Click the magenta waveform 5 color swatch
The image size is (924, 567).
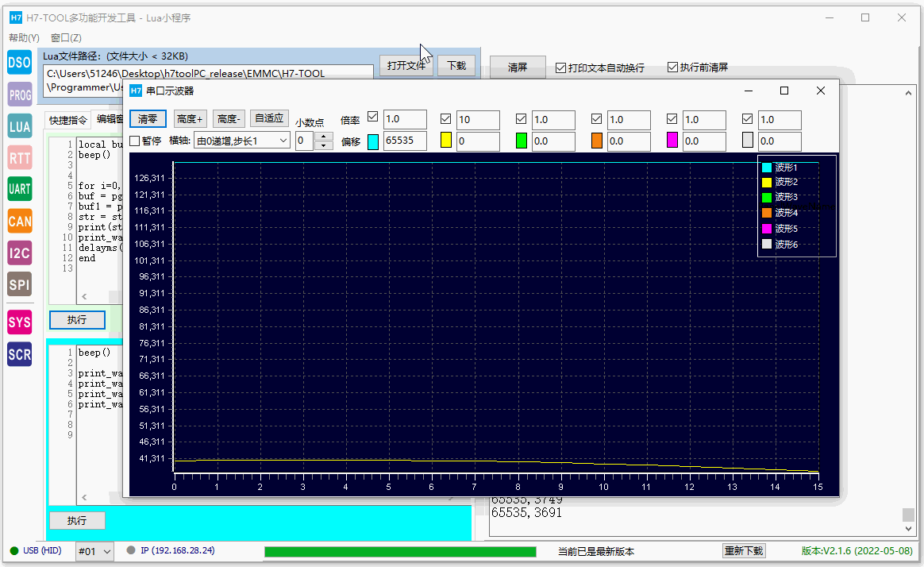(x=672, y=141)
